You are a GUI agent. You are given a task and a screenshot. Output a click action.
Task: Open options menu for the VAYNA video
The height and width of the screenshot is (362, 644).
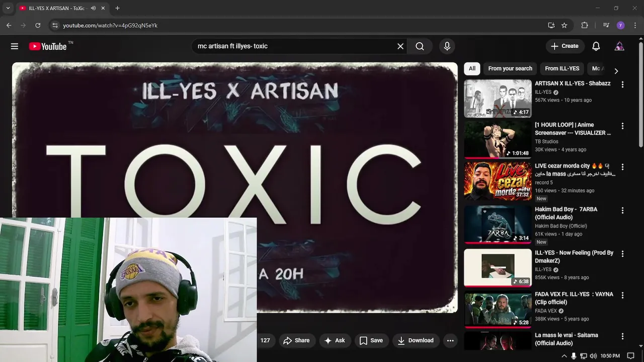(x=622, y=295)
